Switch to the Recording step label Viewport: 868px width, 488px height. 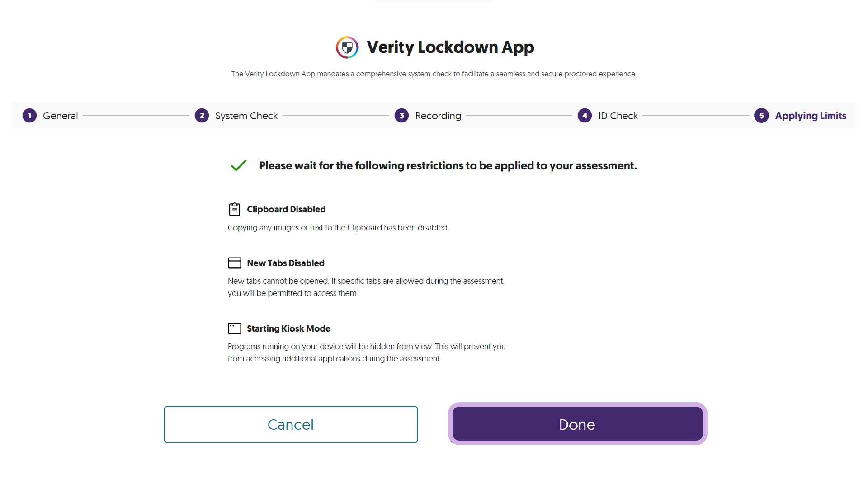438,116
